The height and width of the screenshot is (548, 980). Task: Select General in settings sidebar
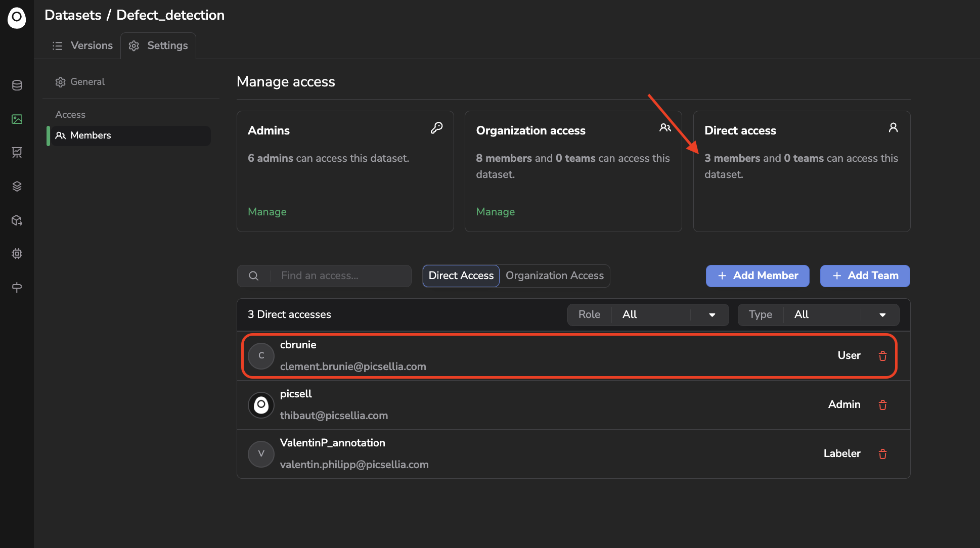87,82
